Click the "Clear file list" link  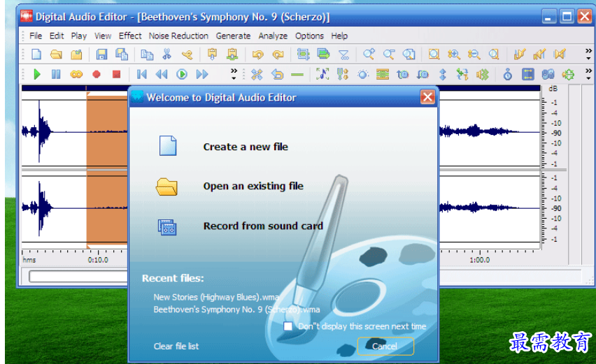(x=176, y=346)
